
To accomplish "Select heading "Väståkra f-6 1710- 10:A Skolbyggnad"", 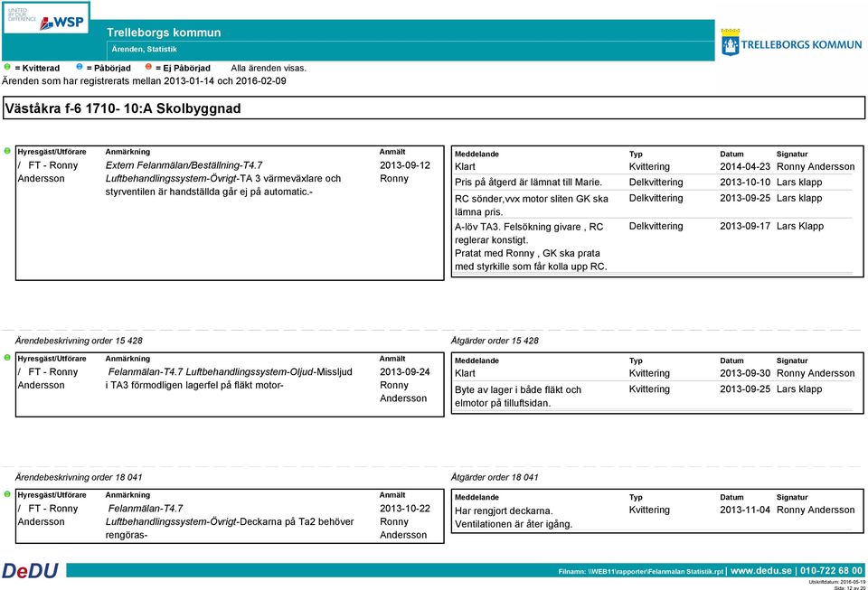I will [x=123, y=108].
